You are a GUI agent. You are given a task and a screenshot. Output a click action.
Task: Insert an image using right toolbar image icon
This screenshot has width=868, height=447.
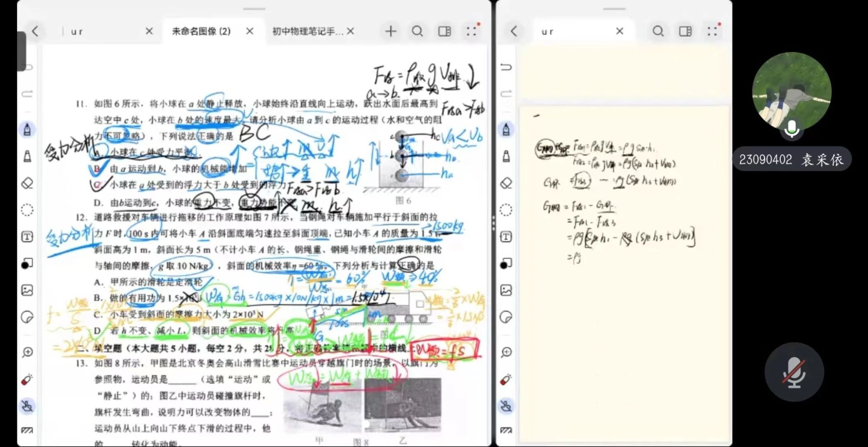pos(506,290)
